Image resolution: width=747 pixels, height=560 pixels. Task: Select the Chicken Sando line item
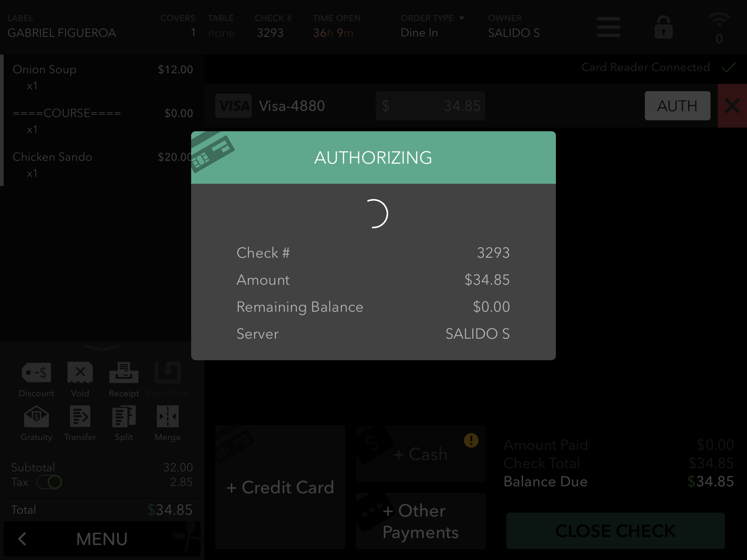point(102,164)
